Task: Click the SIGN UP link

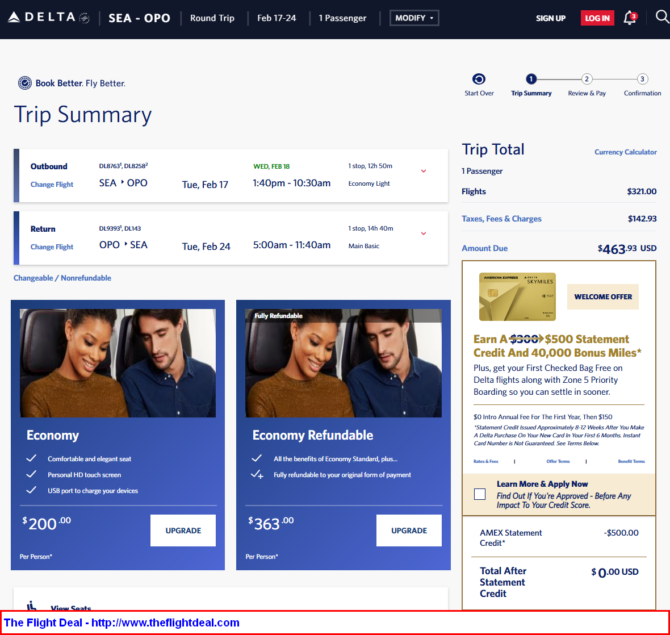Action: (x=550, y=18)
